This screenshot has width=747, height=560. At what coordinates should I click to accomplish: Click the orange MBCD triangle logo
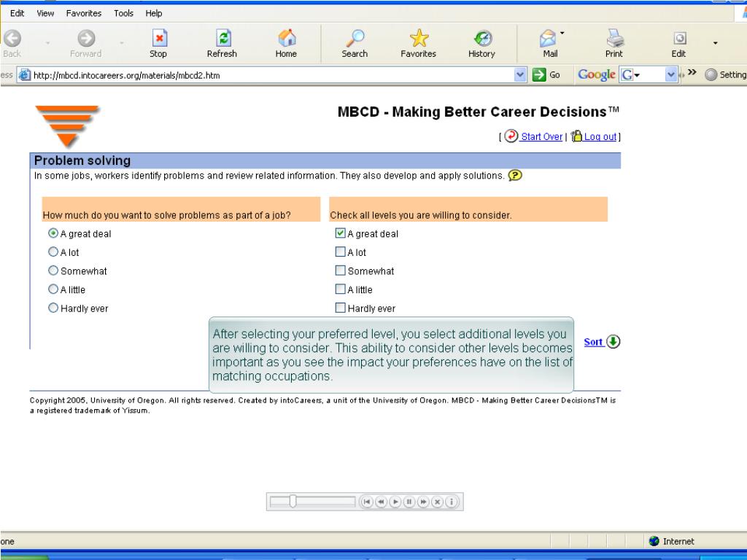click(67, 125)
